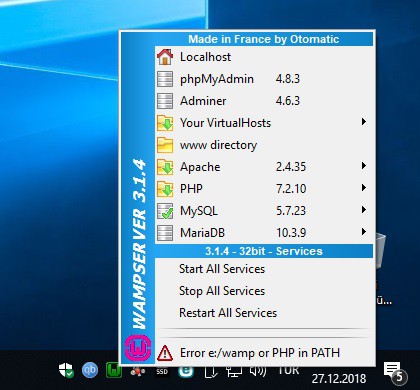420x390 pixels.
Task: Click the Adminer database icon
Action: click(165, 101)
